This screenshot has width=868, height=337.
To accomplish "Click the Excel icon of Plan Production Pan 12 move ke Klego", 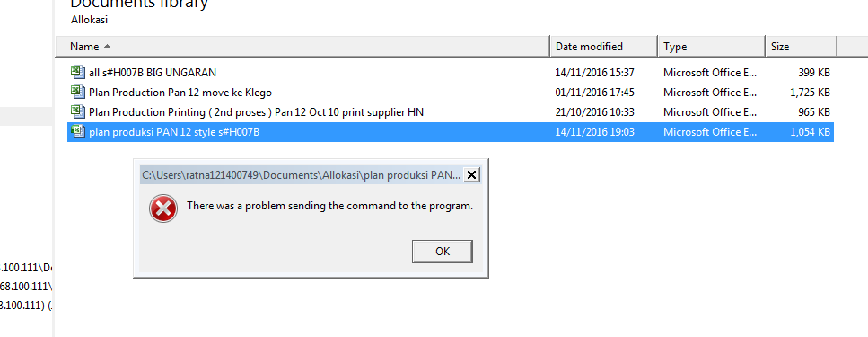I will click(x=78, y=92).
